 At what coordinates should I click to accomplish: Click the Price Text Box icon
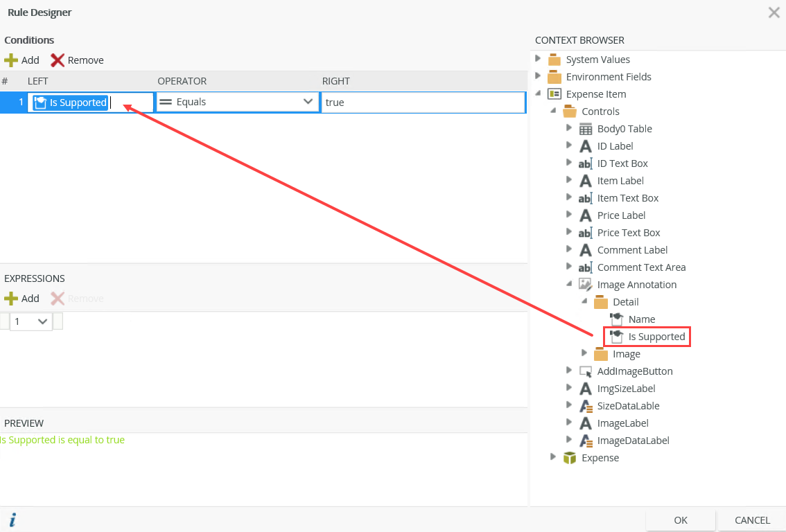[x=585, y=233]
